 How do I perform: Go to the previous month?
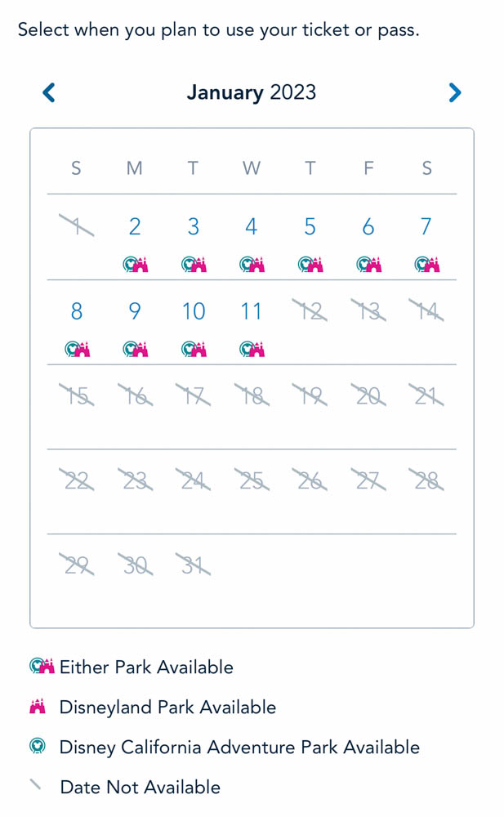(49, 92)
